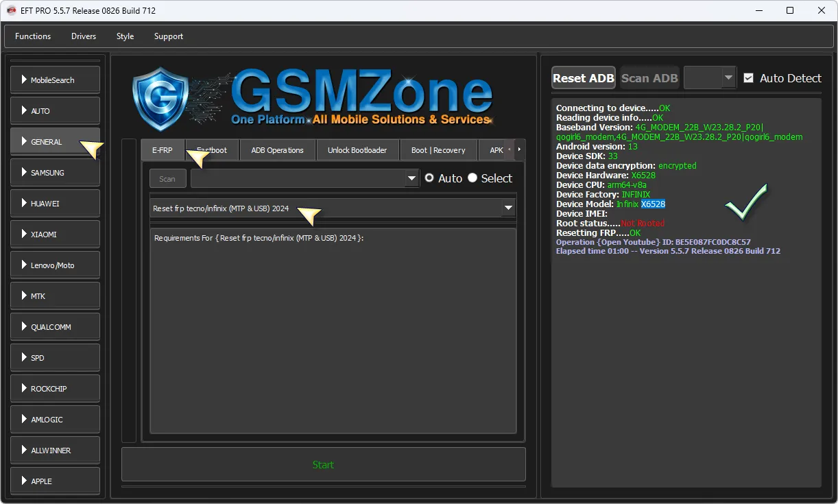Image resolution: width=838 pixels, height=504 pixels.
Task: Switch to the Unlock Bootloader tab
Action: (357, 150)
